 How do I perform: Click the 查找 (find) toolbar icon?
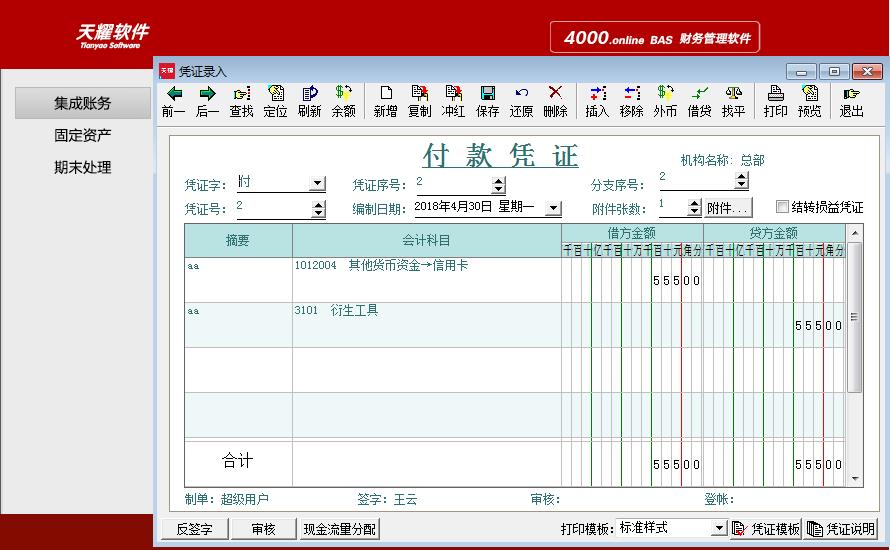[241, 94]
